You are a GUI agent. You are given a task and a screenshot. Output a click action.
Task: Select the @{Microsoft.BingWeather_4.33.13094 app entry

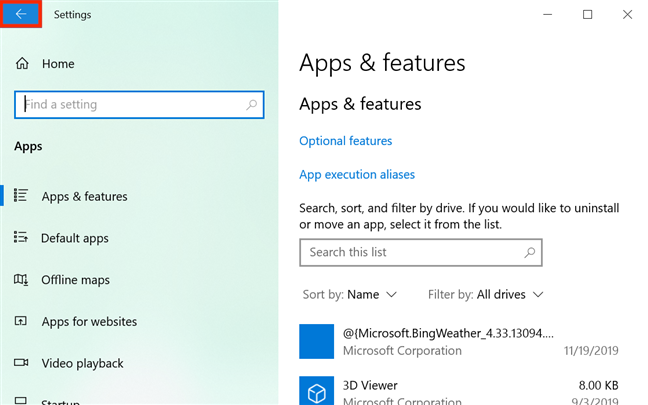(x=459, y=341)
